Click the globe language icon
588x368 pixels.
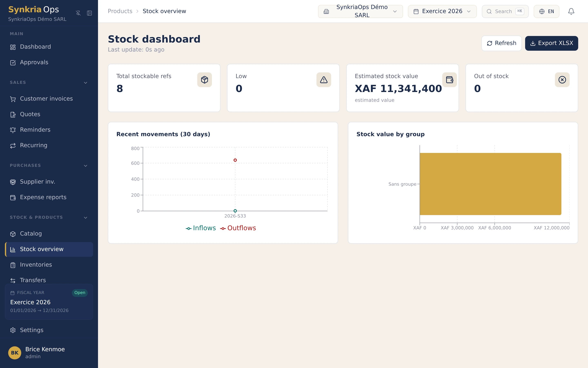[x=542, y=11]
